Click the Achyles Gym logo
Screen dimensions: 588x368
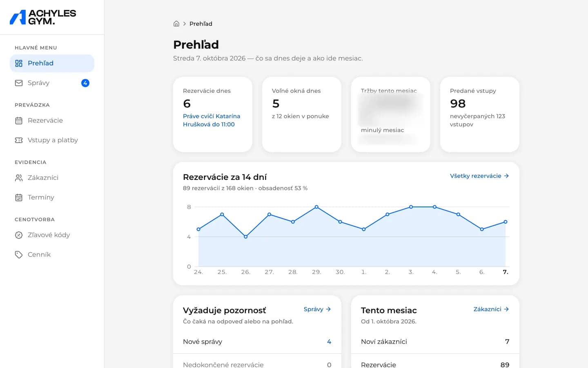click(x=43, y=17)
